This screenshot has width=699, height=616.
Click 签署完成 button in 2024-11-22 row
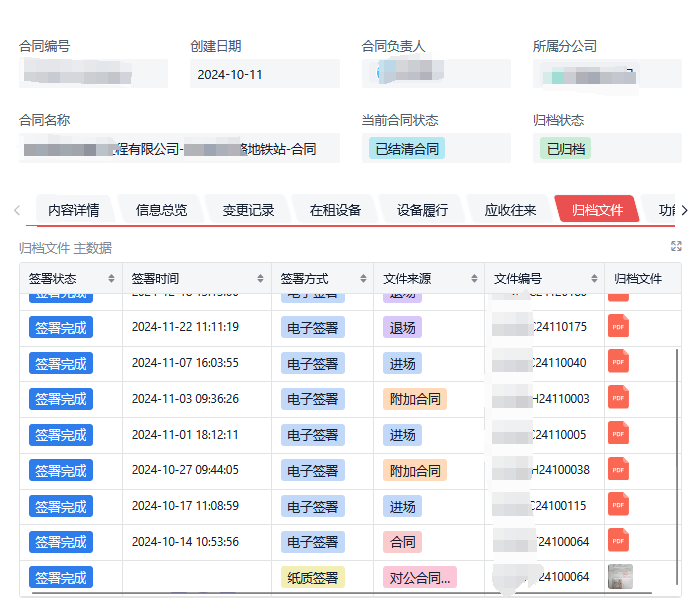tap(61, 327)
